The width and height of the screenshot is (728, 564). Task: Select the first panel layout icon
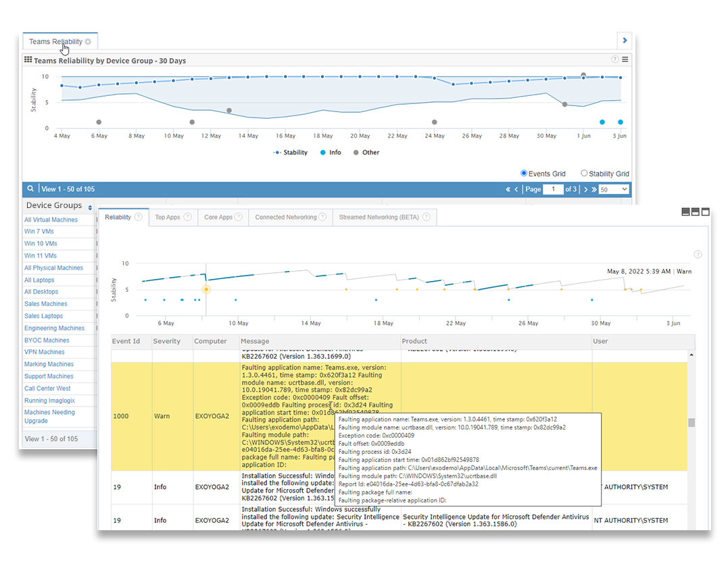(685, 212)
